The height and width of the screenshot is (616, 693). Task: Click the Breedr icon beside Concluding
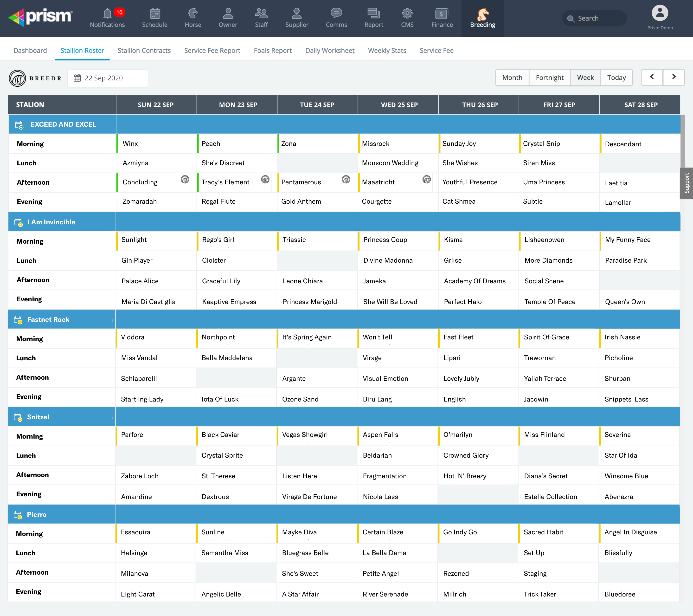(x=185, y=179)
